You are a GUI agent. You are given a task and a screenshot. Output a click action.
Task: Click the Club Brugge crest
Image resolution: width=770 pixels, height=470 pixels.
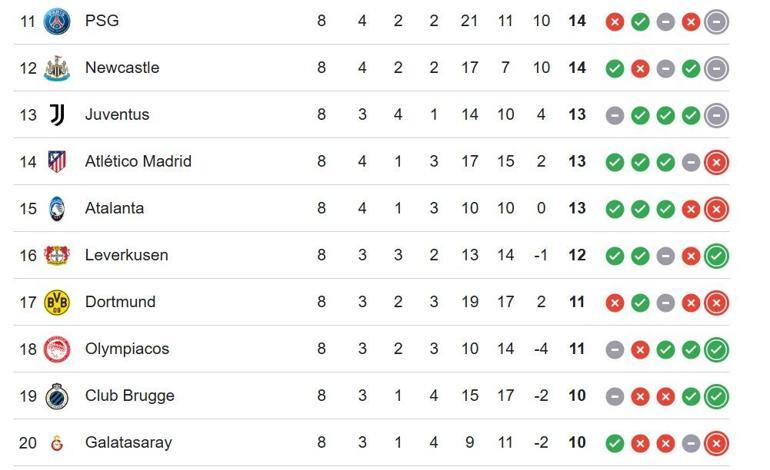(57, 396)
